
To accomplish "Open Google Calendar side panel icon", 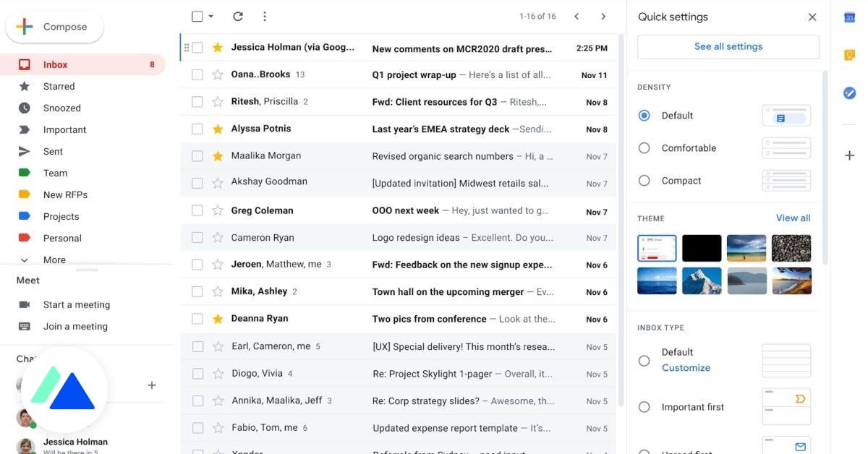I will coord(850,17).
